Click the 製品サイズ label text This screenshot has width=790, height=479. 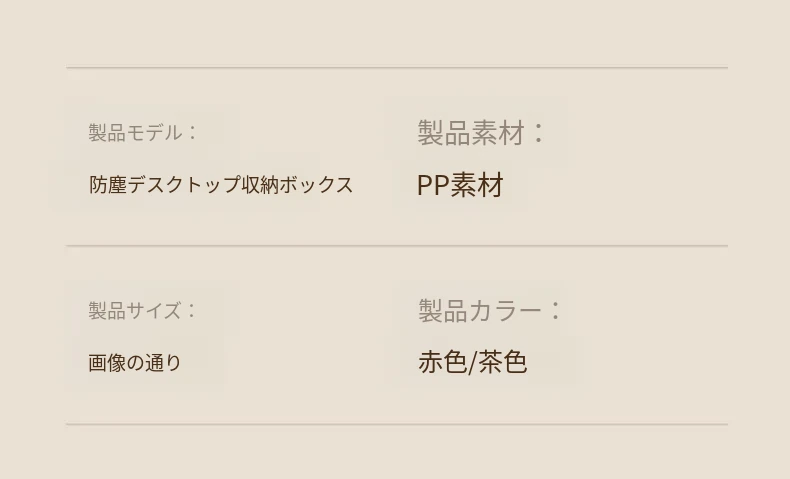135,310
